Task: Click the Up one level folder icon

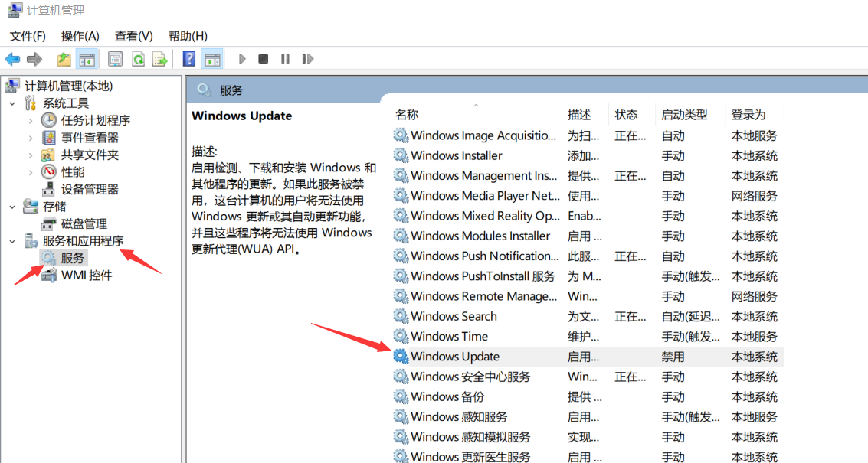Action: pos(64,59)
